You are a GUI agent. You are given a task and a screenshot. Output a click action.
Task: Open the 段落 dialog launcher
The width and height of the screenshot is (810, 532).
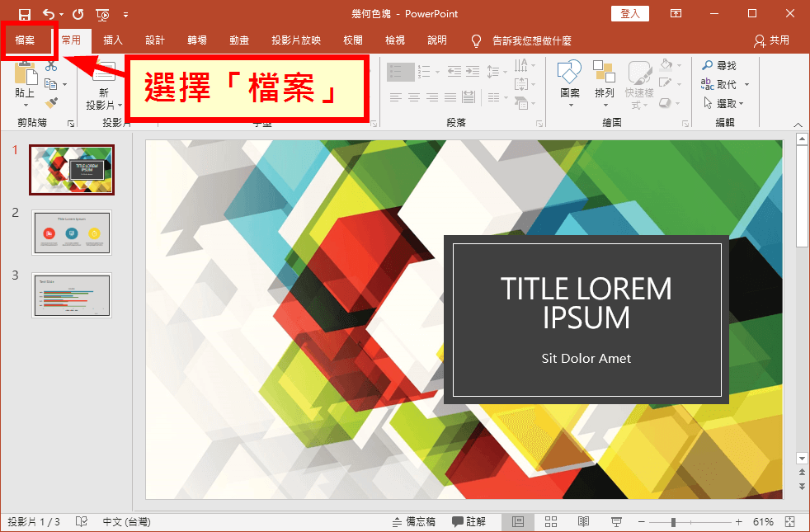coord(539,124)
